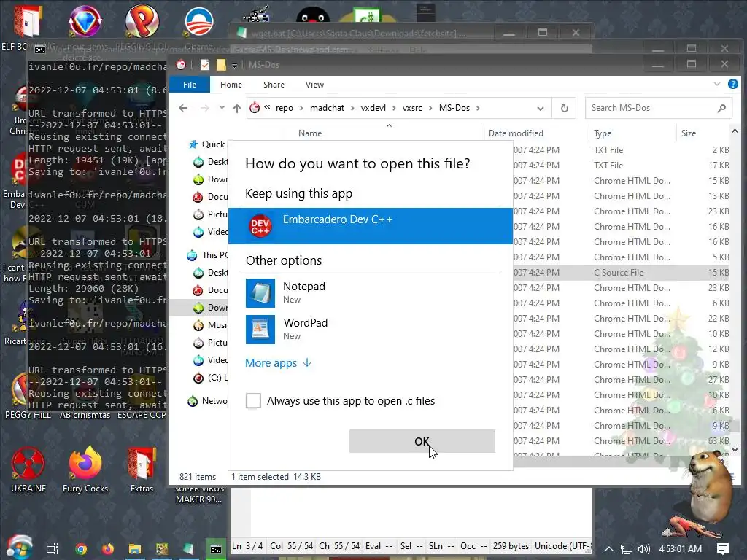
Task: Select Chrome HTML document 63 KB row
Action: (x=622, y=441)
